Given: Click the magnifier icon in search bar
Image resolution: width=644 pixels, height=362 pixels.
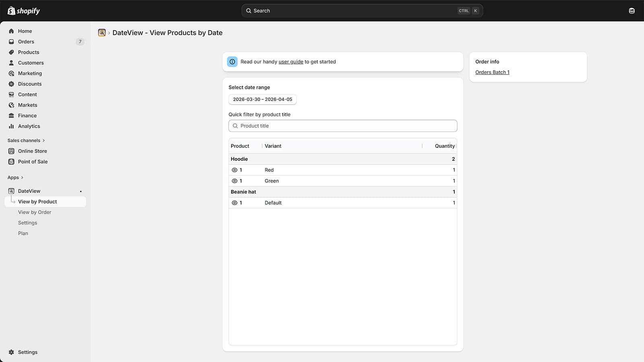Looking at the screenshot, I should [249, 11].
